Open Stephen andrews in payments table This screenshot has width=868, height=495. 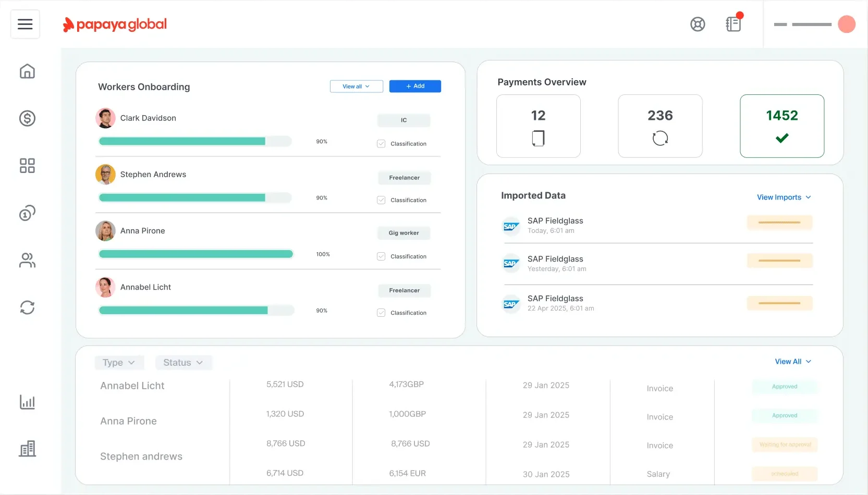pyautogui.click(x=141, y=456)
